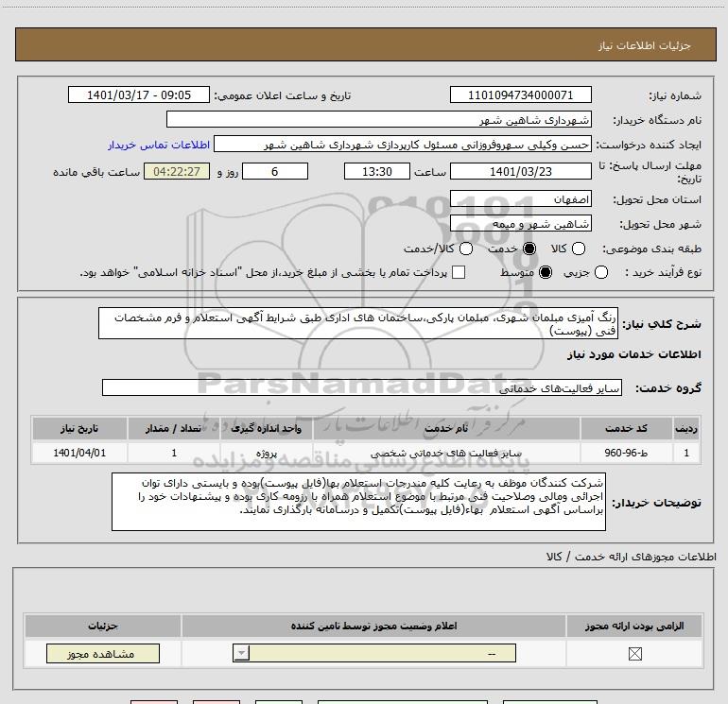Click the نام خدمت column header

click(446, 428)
